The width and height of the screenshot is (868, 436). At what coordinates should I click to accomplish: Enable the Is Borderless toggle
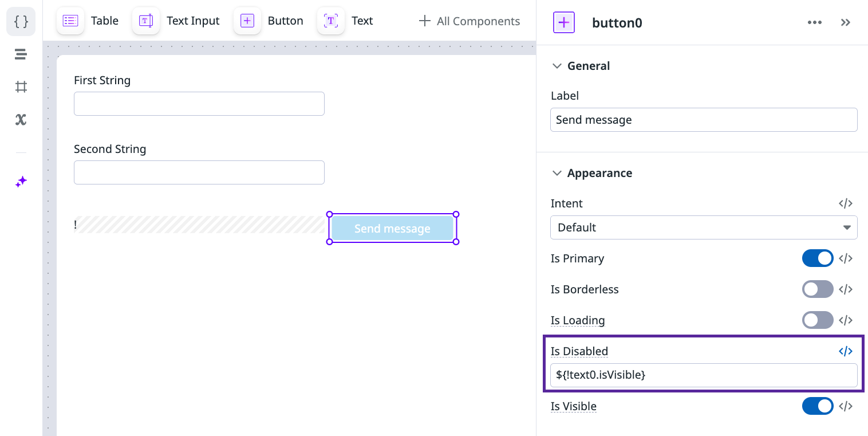pyautogui.click(x=818, y=289)
